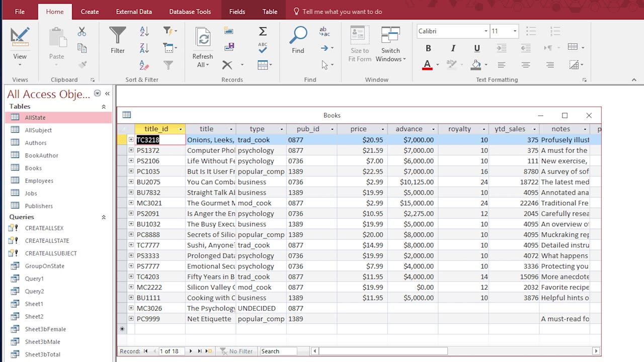The image size is (644, 362).
Task: Open the royalty column filter dropdown
Action: pos(484,129)
